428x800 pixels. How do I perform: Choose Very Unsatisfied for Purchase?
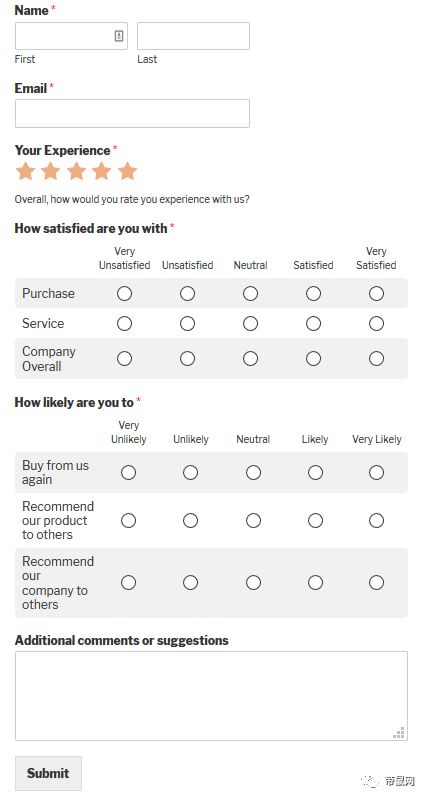pos(124,293)
